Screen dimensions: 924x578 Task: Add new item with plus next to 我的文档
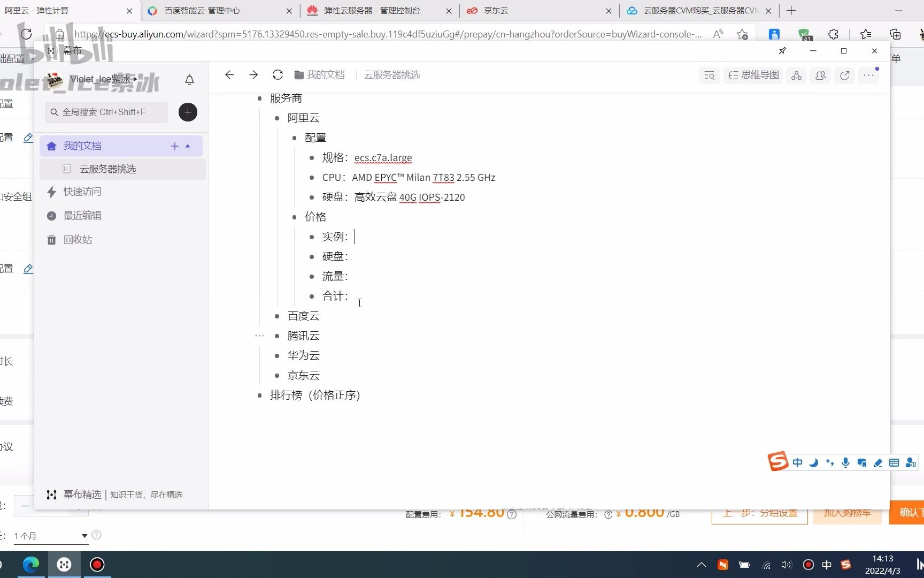174,146
